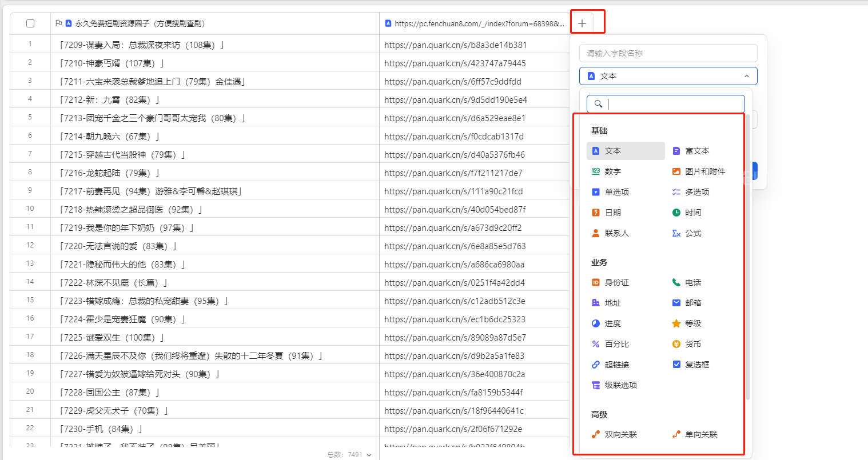Click cell 7220-无法言说的爱 (83集)
The image size is (868, 460).
point(215,246)
